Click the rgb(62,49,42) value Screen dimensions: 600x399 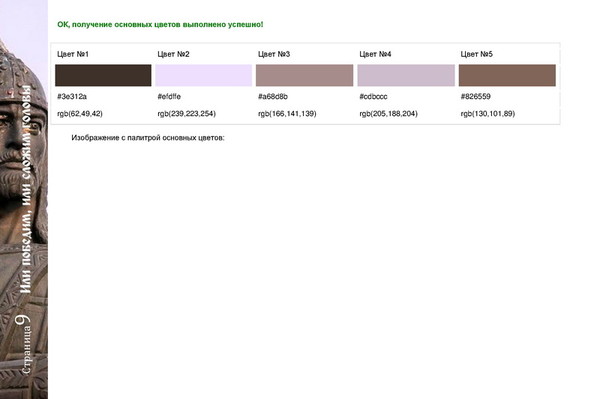tap(80, 114)
